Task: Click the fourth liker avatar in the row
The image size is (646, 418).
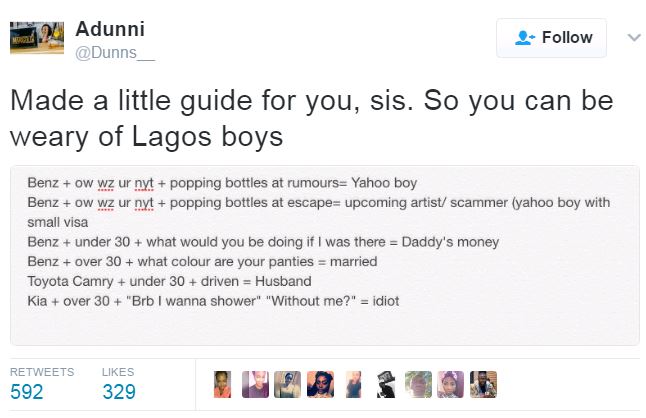Action: pos(320,385)
